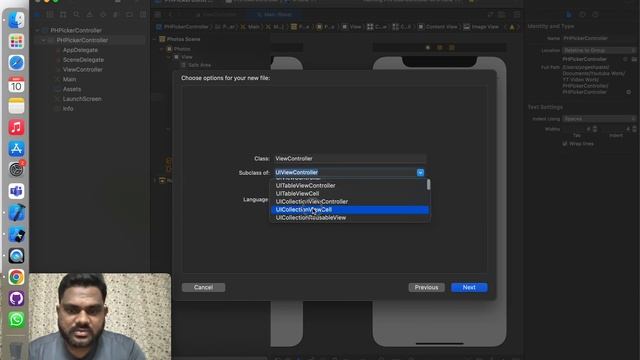The image size is (640, 360).
Task: Open the App Store from dock
Action: click(16, 149)
